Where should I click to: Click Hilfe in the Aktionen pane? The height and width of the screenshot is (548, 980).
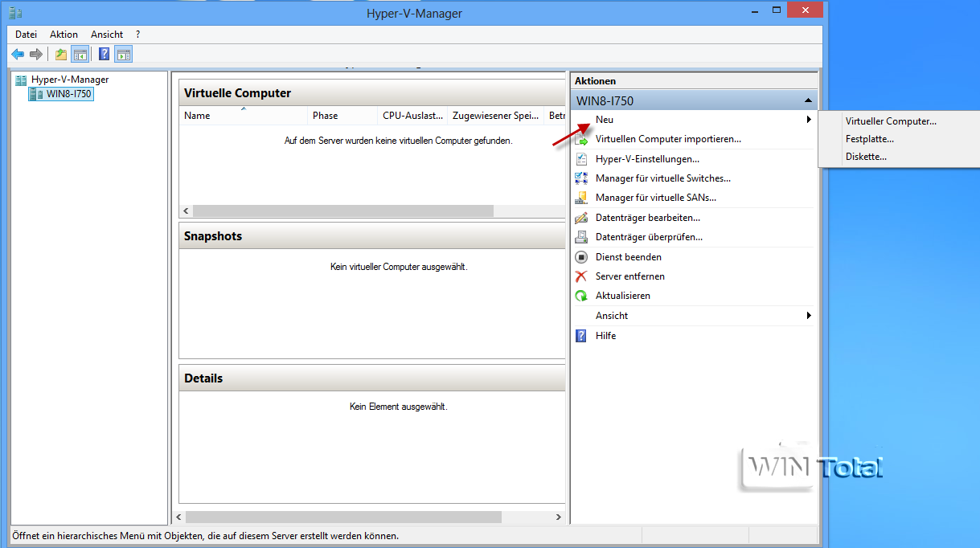pos(606,336)
